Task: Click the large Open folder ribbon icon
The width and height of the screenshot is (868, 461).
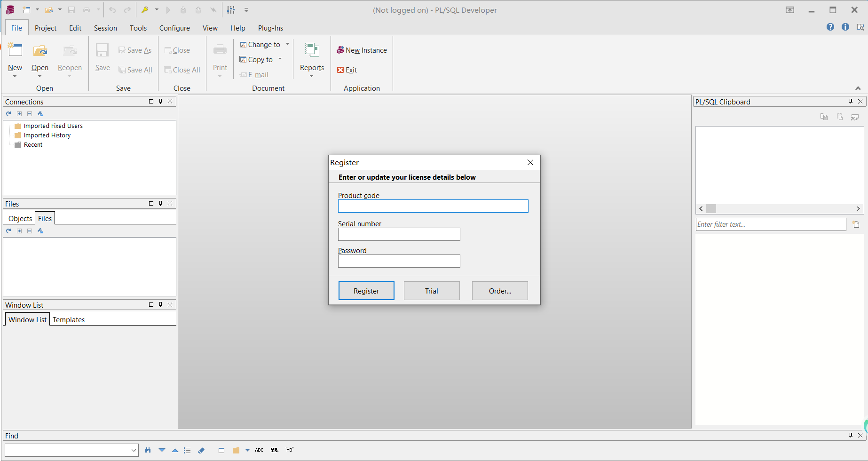Action: [x=40, y=50]
